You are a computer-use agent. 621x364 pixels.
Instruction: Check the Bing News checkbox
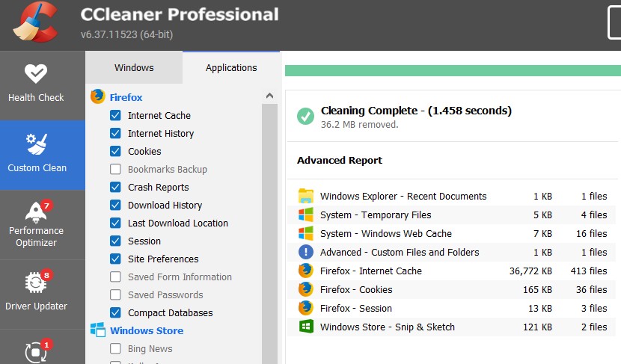pyautogui.click(x=115, y=348)
